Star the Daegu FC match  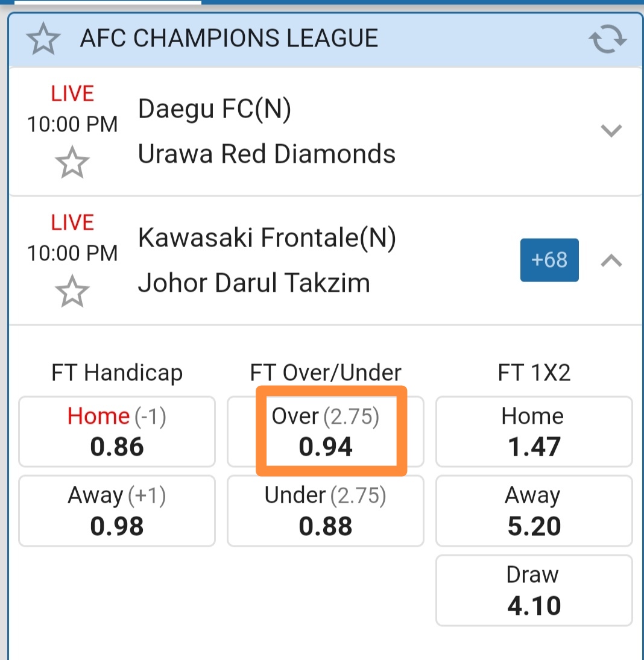point(72,162)
